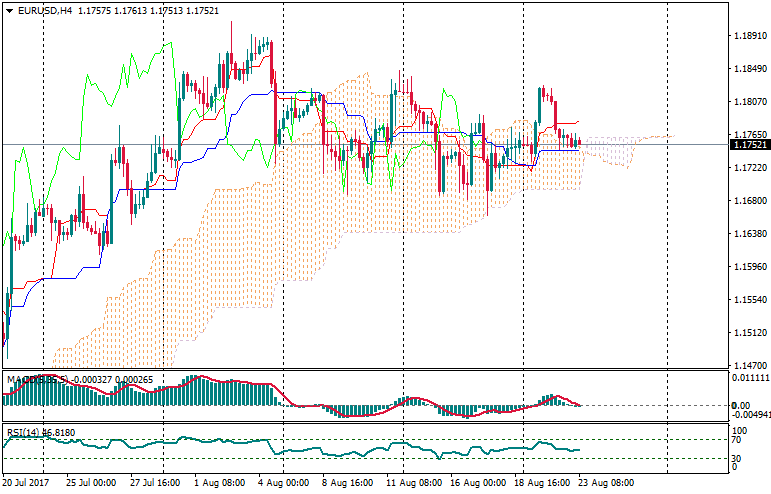Viewport: 771px width, 494px height.
Task: Click the MACD 0.011111 scale value
Action: [751, 379]
